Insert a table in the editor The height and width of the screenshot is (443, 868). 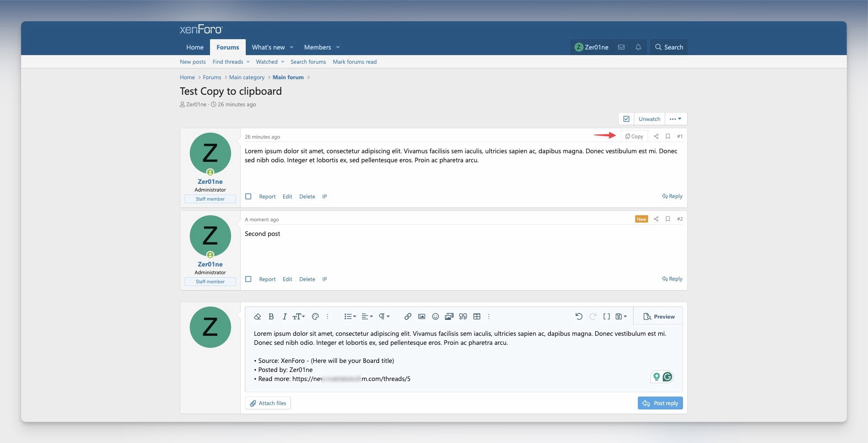tap(477, 316)
